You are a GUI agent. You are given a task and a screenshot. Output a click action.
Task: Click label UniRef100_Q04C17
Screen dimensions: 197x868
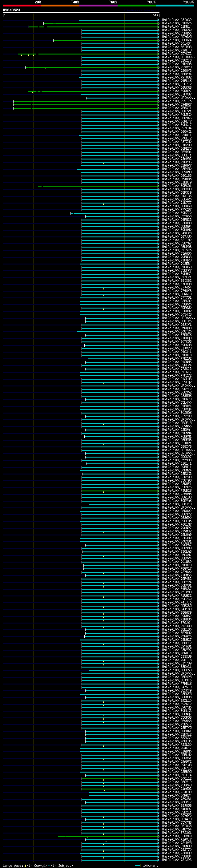click(177, 748)
